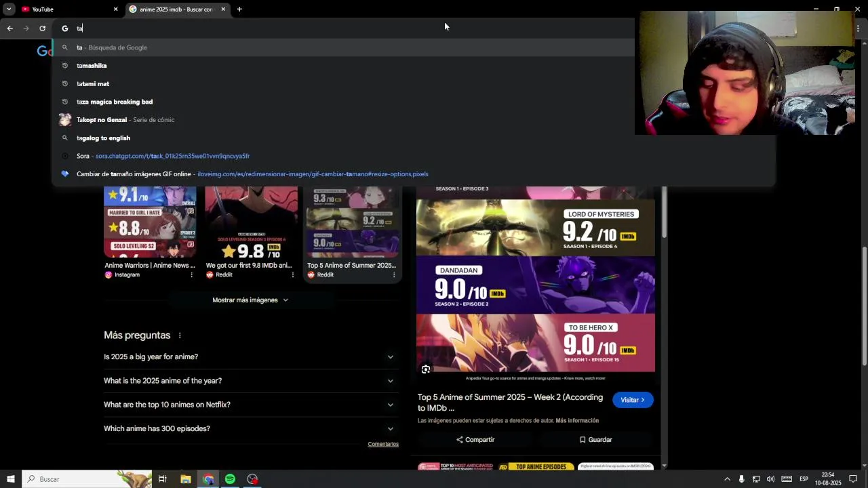Click the browser forward arrow

(x=26, y=28)
